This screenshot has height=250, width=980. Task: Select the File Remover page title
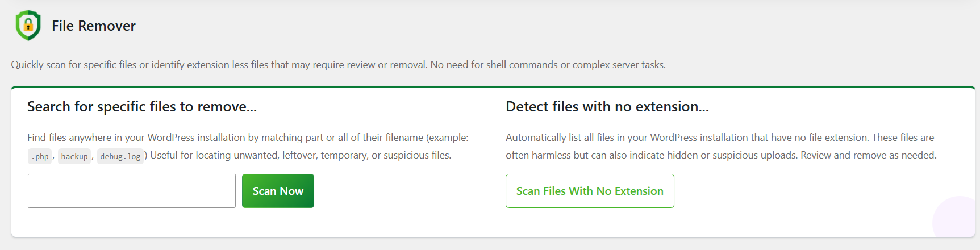[94, 26]
